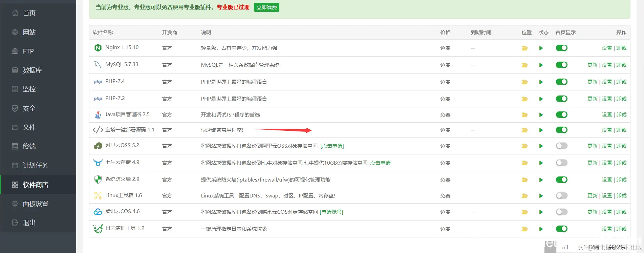Open the folder icon for Java项目管理器
Screen dimensions: 644x253
point(524,115)
